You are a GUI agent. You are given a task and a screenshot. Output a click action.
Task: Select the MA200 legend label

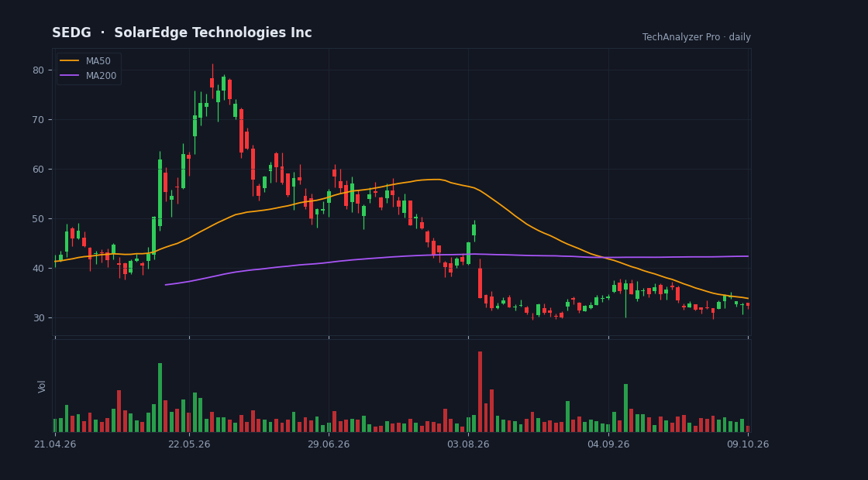click(x=102, y=76)
